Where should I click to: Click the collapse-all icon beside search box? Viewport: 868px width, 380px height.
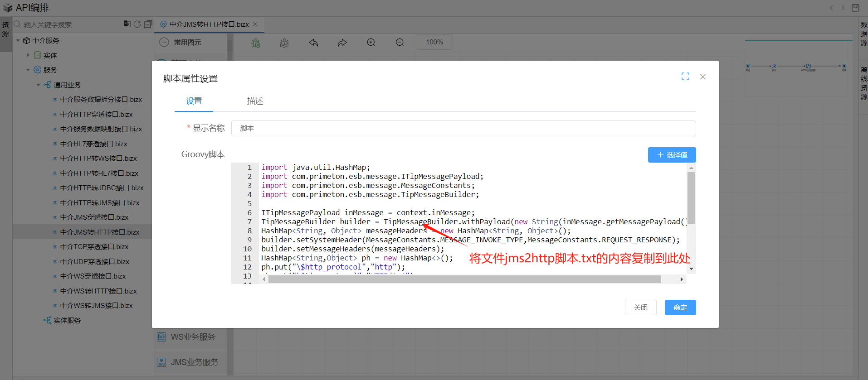click(x=148, y=24)
